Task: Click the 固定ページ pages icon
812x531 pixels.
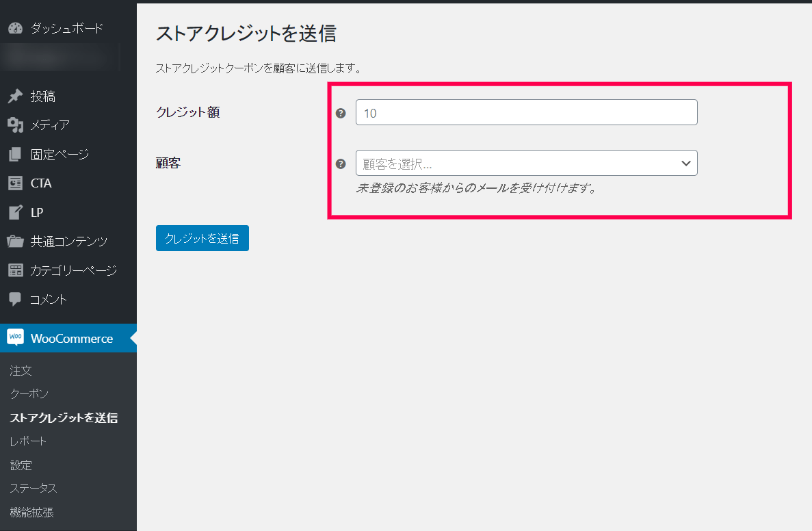Action: click(15, 155)
